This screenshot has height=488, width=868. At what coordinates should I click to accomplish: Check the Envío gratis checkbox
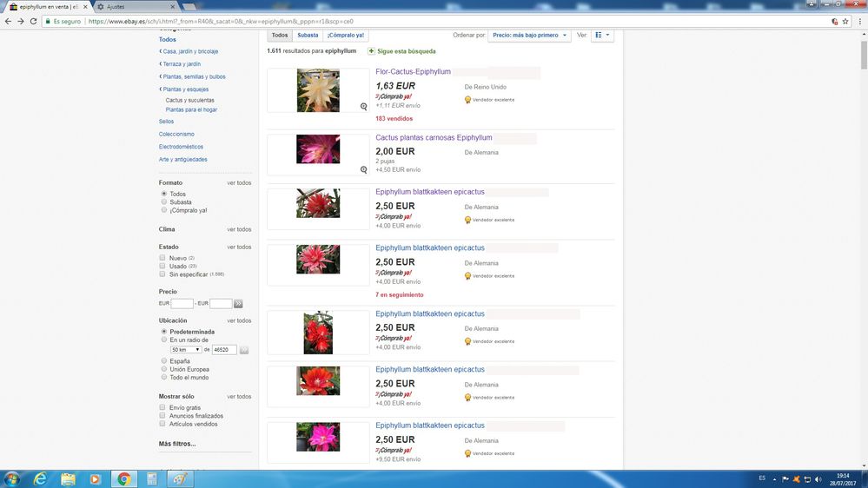coord(162,407)
